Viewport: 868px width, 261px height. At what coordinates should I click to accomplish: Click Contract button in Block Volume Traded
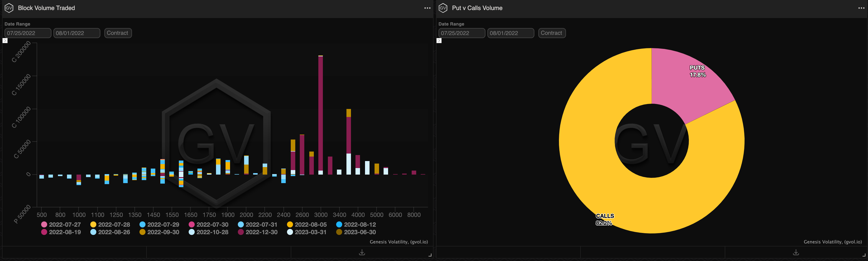click(118, 33)
